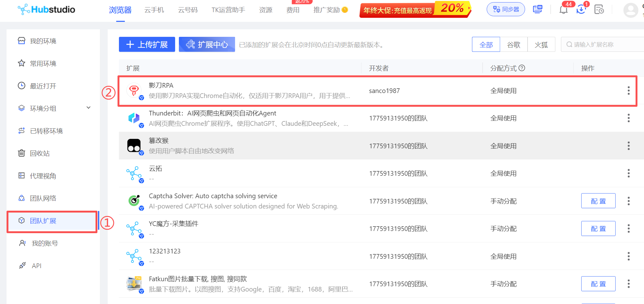Click developer name sanco1987
This screenshot has height=304, width=644.
(384, 91)
